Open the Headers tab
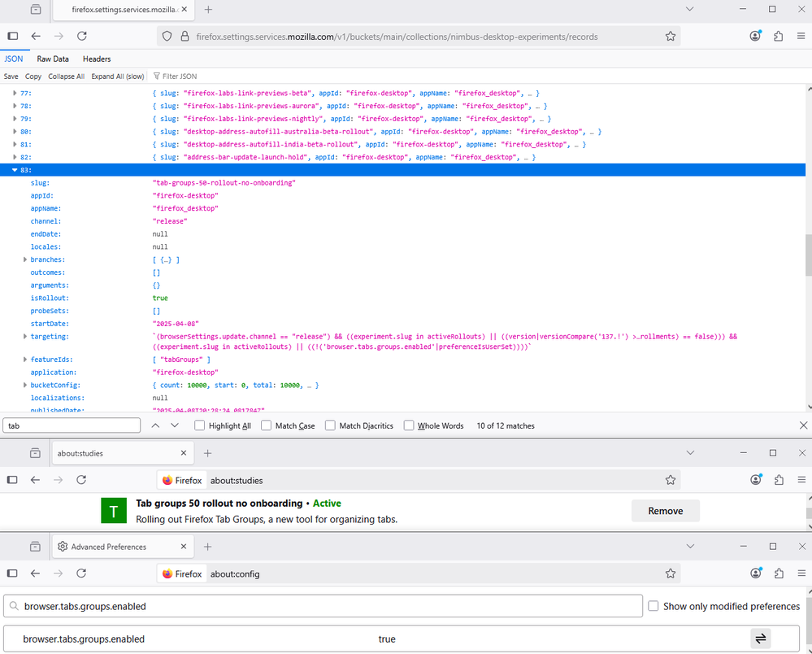Viewport: 812px width, 654px height. point(97,59)
